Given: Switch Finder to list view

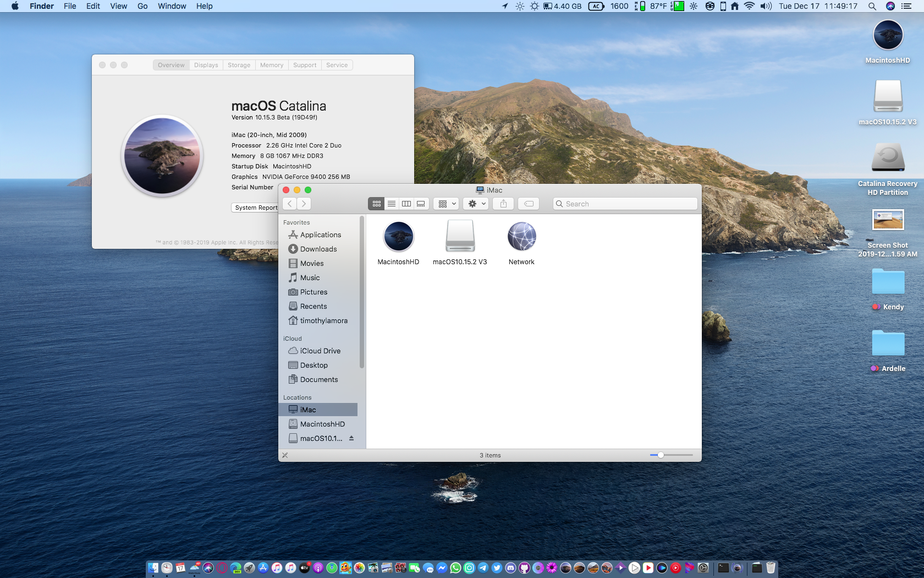Looking at the screenshot, I should coord(392,204).
